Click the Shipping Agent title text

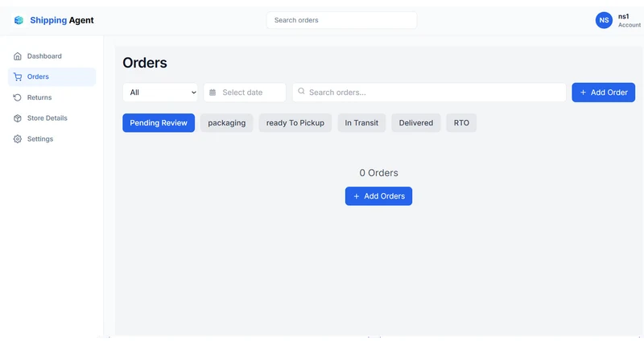coord(62,20)
